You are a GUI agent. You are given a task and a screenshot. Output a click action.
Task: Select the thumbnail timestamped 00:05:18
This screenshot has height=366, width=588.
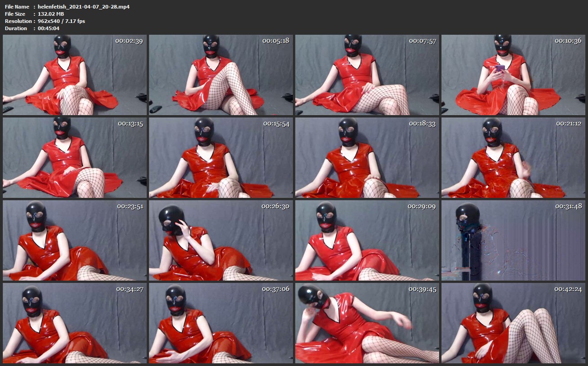(221, 75)
